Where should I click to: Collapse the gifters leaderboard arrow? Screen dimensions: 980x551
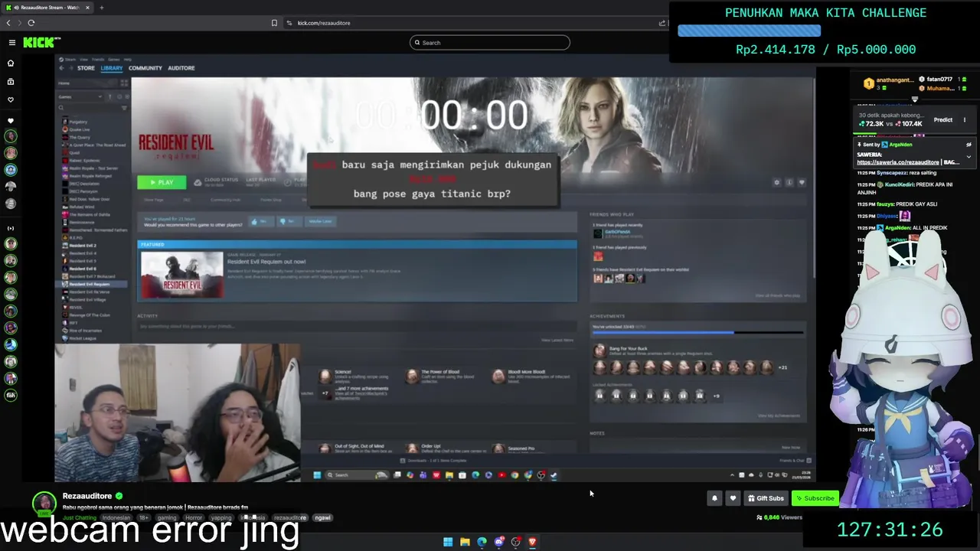pos(915,99)
